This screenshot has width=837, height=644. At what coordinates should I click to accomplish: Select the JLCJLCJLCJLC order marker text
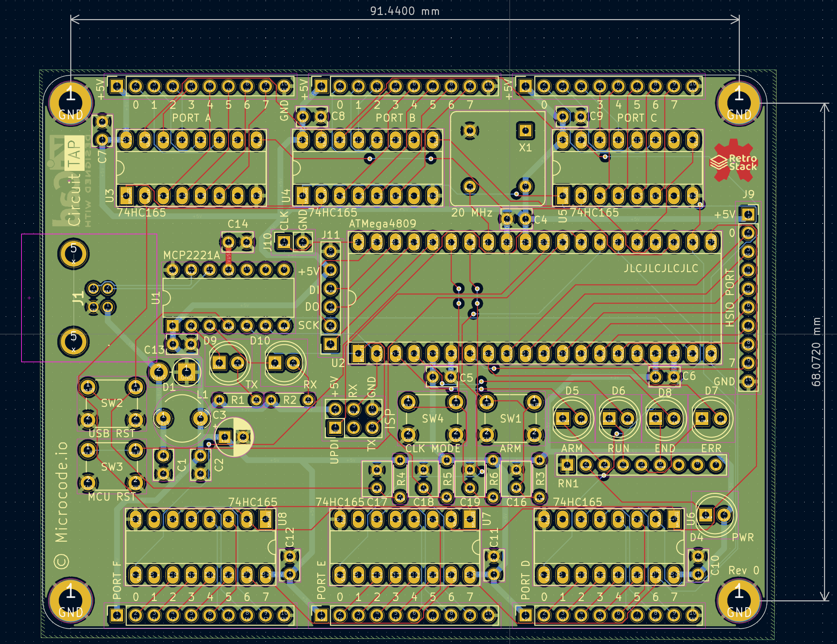(x=661, y=268)
